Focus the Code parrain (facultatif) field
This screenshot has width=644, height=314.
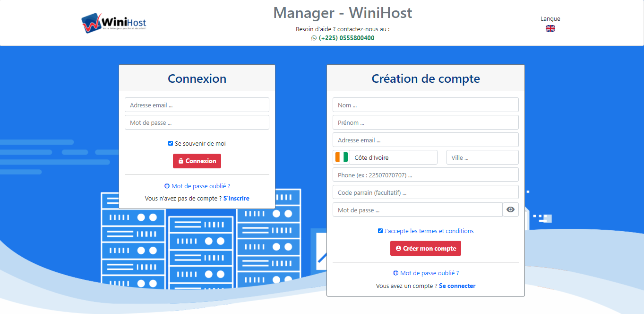click(425, 192)
